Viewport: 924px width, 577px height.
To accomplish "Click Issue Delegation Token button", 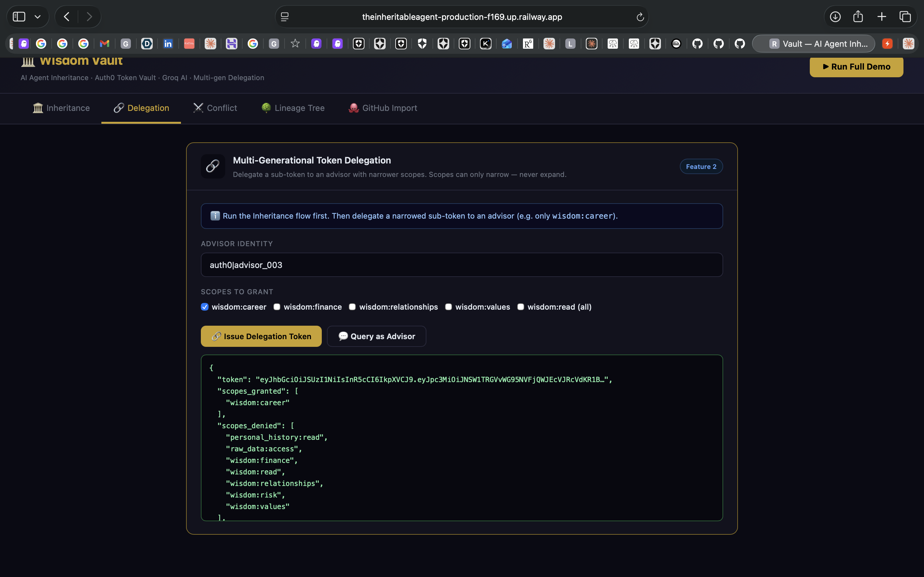I will (261, 336).
